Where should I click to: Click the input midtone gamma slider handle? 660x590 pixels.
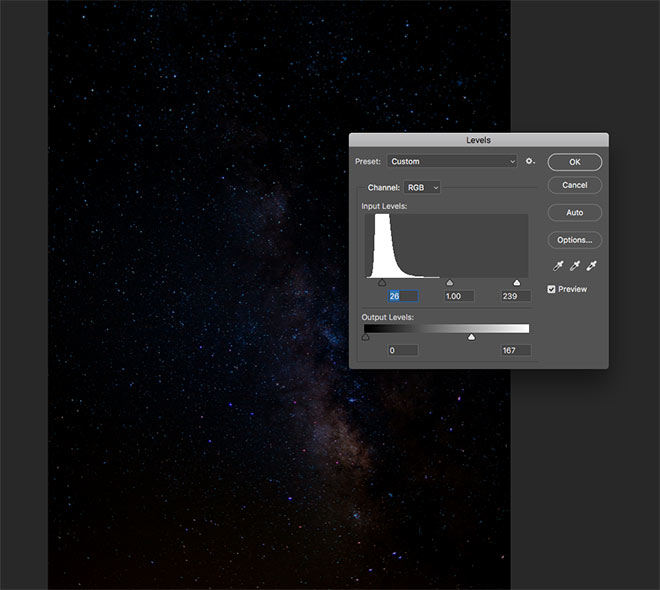coord(450,282)
